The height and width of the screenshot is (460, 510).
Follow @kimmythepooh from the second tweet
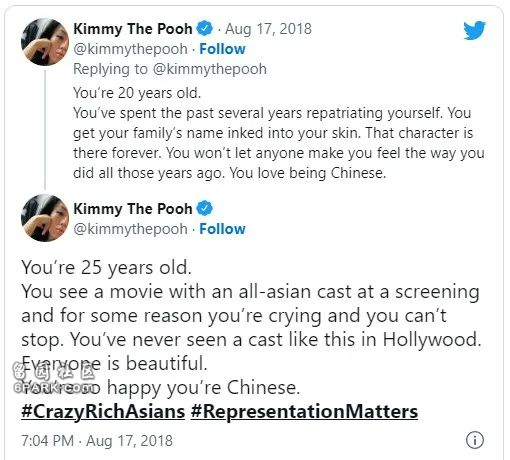(x=222, y=229)
